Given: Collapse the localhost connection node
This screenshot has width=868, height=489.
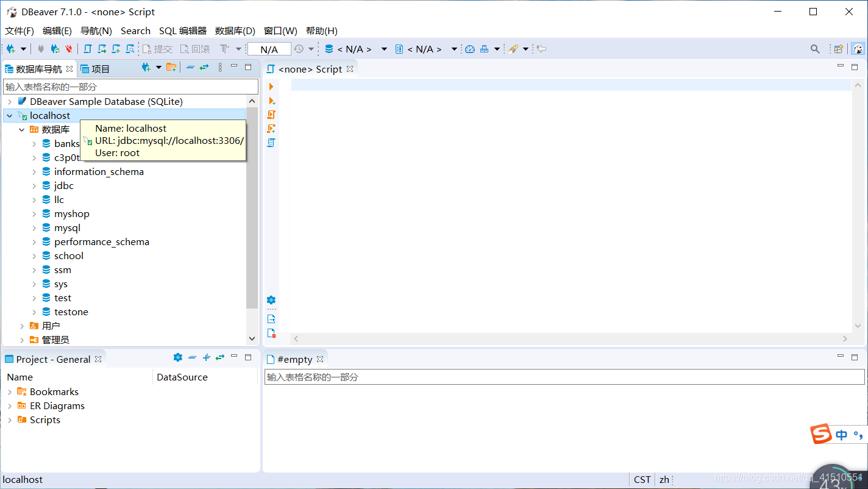Looking at the screenshot, I should point(10,116).
